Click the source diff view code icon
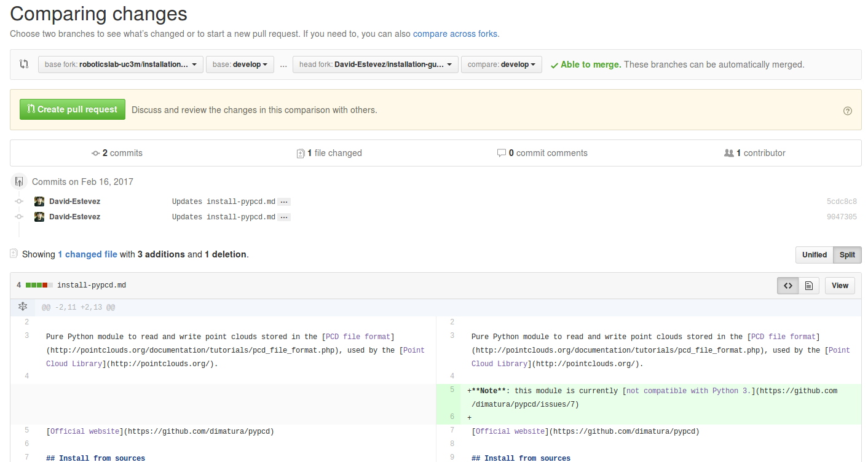Screen dimensions: 868x462 point(787,286)
